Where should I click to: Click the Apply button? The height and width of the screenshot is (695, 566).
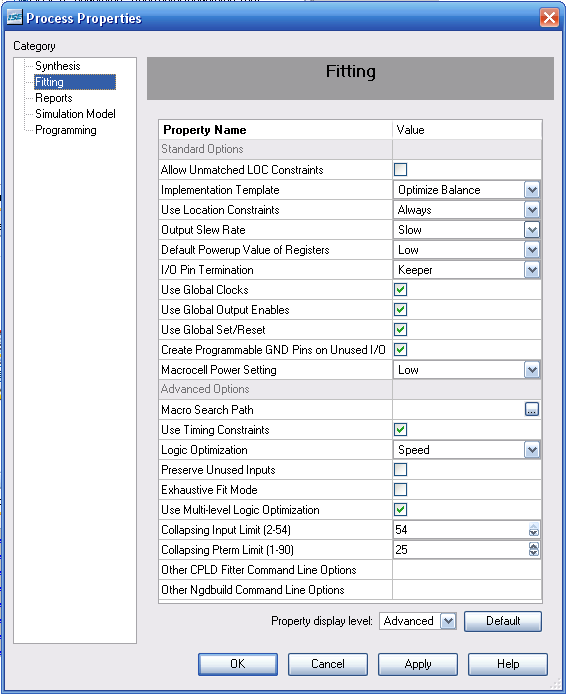[x=418, y=664]
